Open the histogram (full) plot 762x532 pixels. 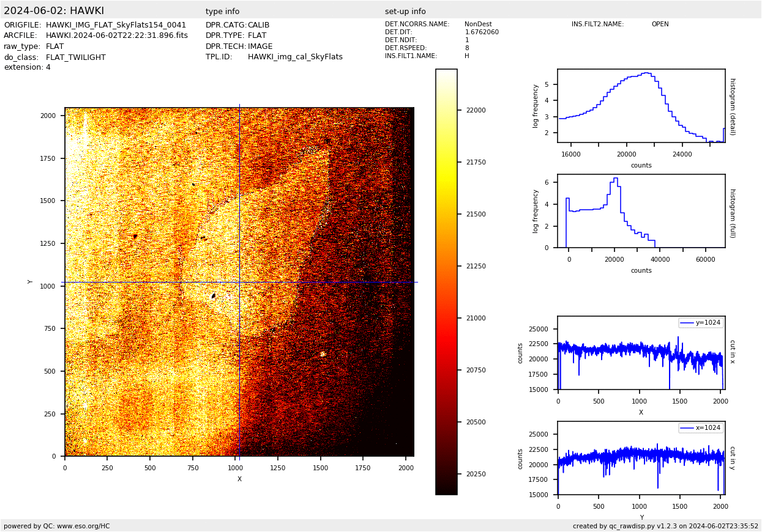pos(641,211)
